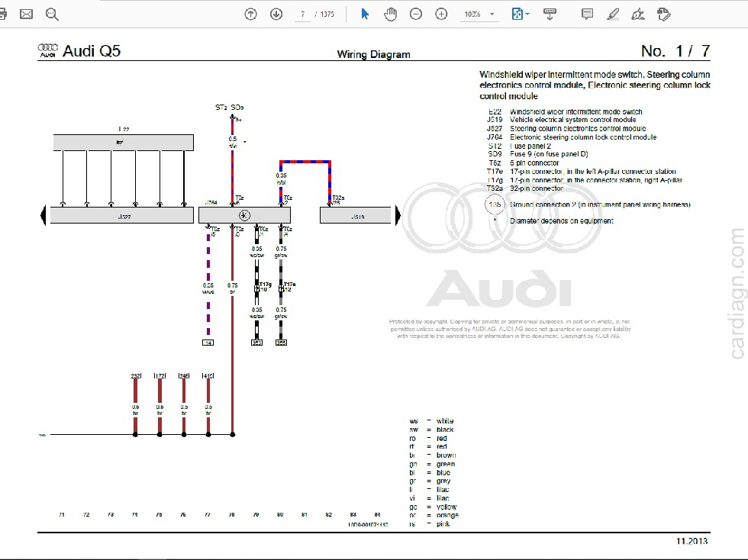Activate the hand pan tool
Image resolution: width=748 pixels, height=560 pixels.
(x=390, y=14)
